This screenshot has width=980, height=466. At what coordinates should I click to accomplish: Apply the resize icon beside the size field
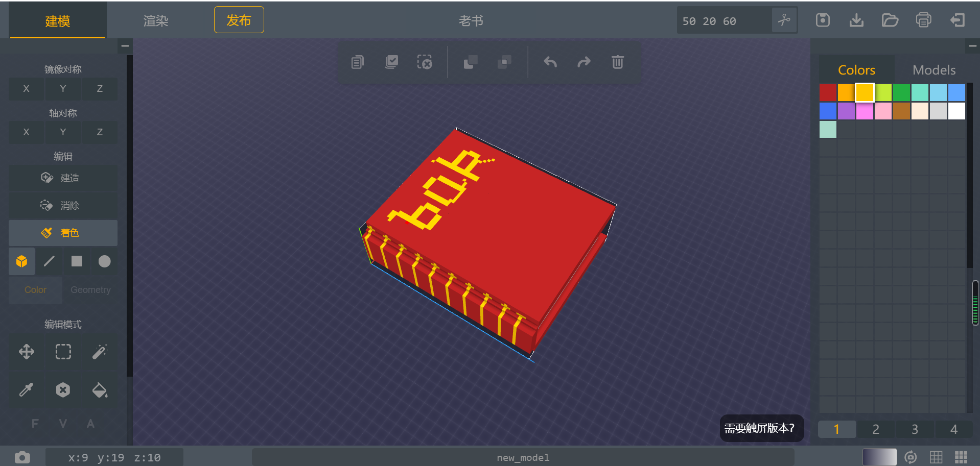point(784,20)
